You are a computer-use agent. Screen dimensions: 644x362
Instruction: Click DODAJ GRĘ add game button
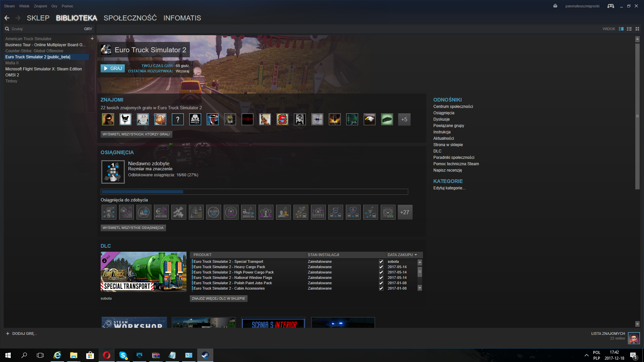21,334
